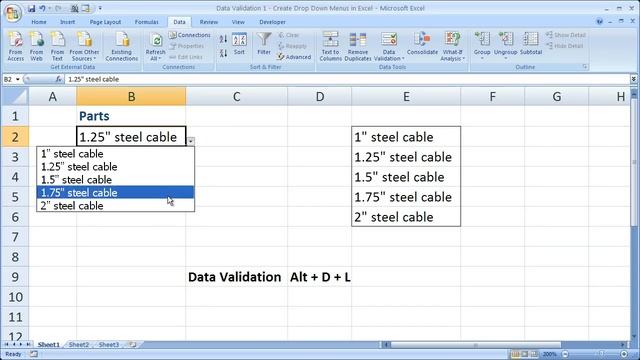
Task: Choose 1.75" steel cable in drop-down list
Action: pyautogui.click(x=116, y=192)
